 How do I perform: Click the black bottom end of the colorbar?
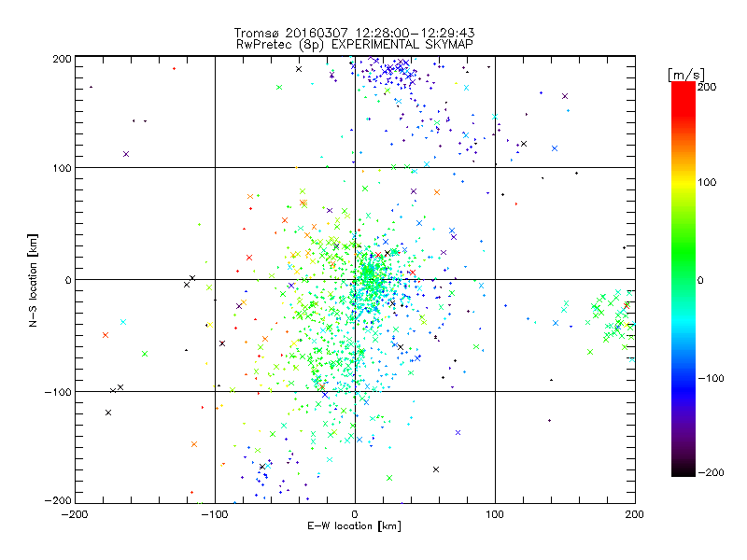(x=684, y=469)
